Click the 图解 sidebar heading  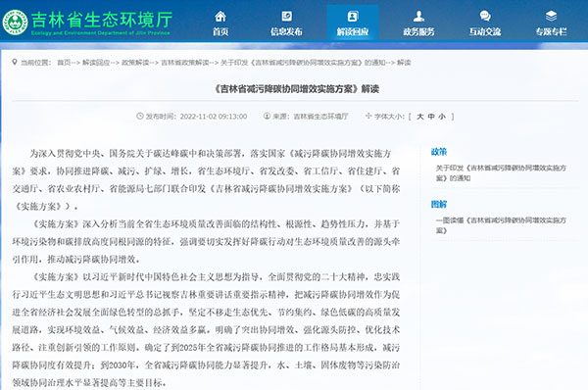click(x=439, y=205)
